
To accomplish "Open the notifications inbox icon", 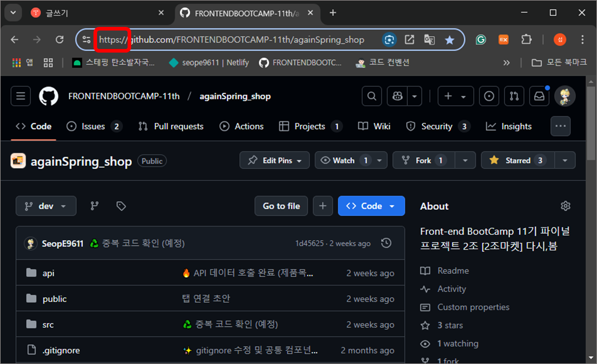I will point(540,96).
